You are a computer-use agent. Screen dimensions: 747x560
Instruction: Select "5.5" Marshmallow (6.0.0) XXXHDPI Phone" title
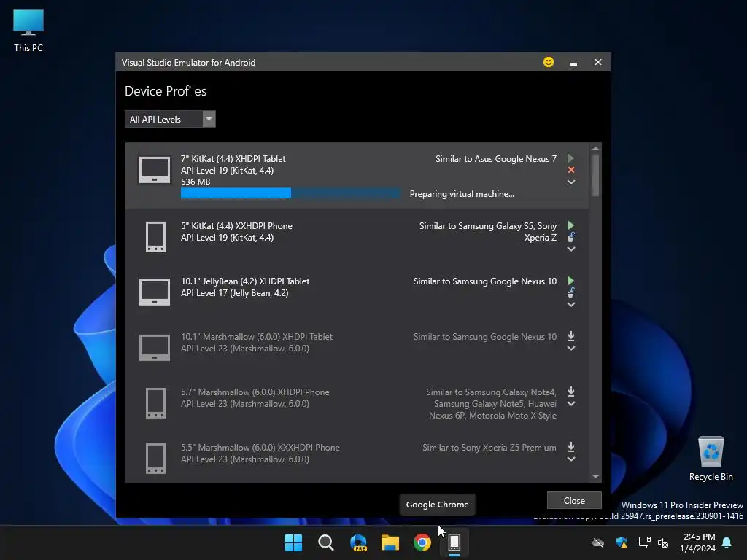coord(260,448)
